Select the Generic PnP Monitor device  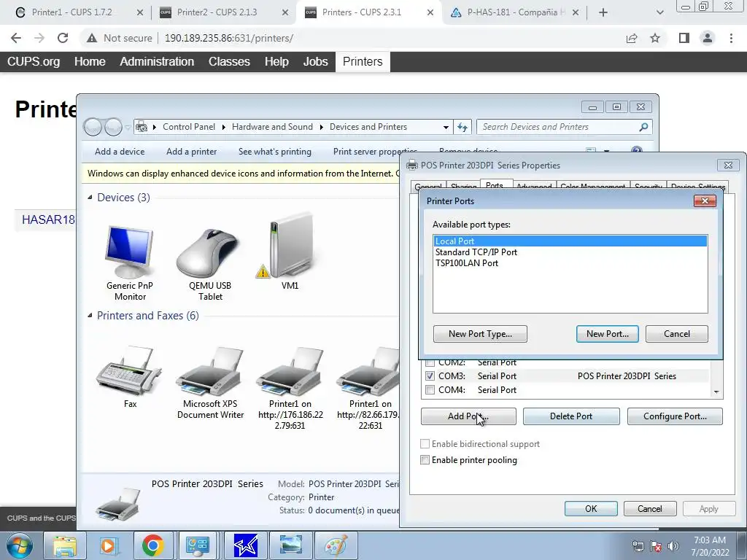coord(130,263)
